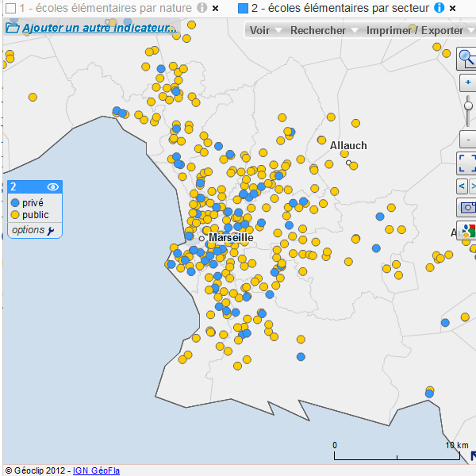Expand the Rechercher dropdown menu
This screenshot has height=476, width=476.
tap(318, 31)
